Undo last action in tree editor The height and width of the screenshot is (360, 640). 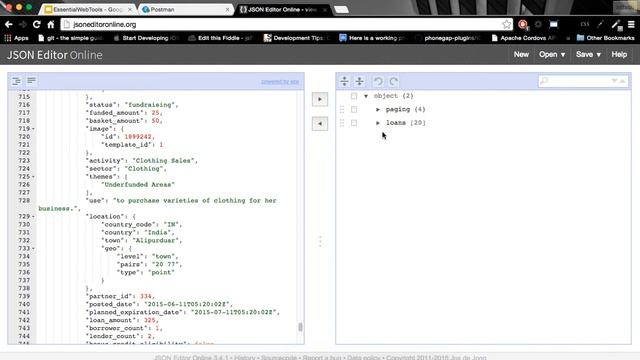point(378,81)
